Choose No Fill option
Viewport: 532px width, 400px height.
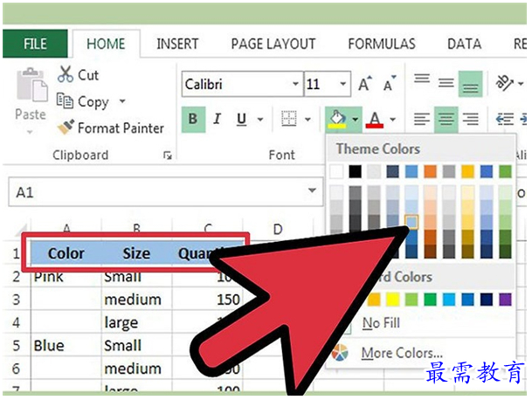point(381,322)
